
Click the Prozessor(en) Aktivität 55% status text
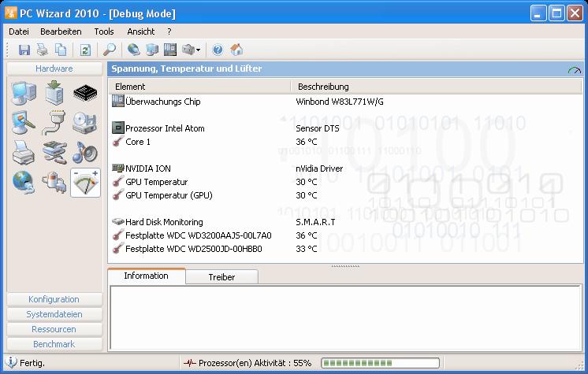click(255, 363)
